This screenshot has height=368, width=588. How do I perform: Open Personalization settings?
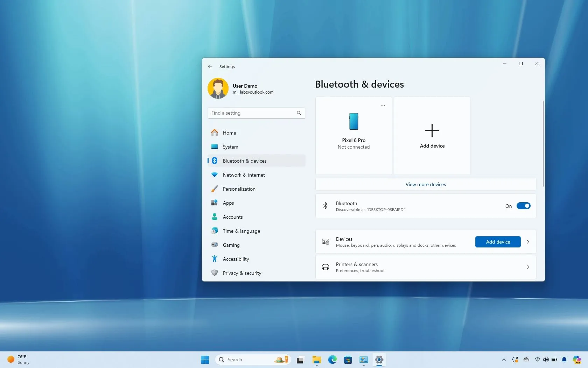(x=256, y=189)
